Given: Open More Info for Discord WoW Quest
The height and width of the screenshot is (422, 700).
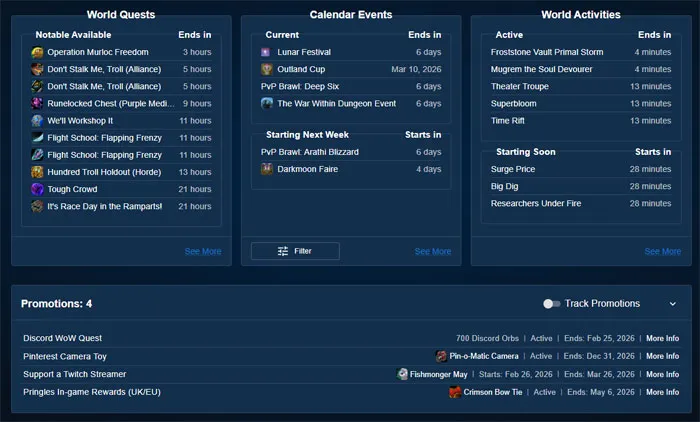Looking at the screenshot, I should (662, 338).
